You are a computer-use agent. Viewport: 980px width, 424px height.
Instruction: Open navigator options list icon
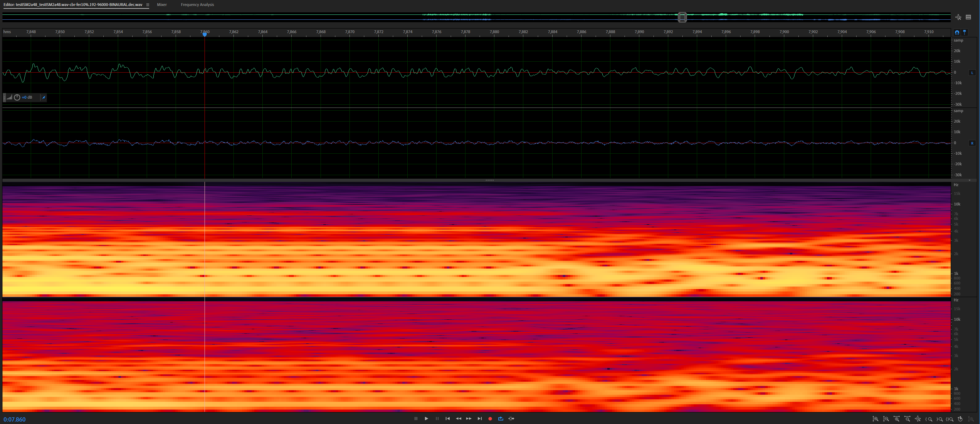(x=968, y=17)
